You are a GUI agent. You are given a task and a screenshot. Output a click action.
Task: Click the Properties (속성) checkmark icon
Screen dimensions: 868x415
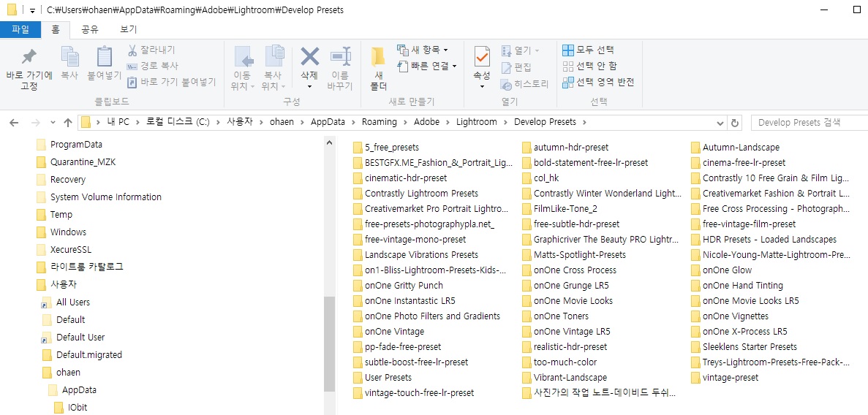tap(482, 57)
